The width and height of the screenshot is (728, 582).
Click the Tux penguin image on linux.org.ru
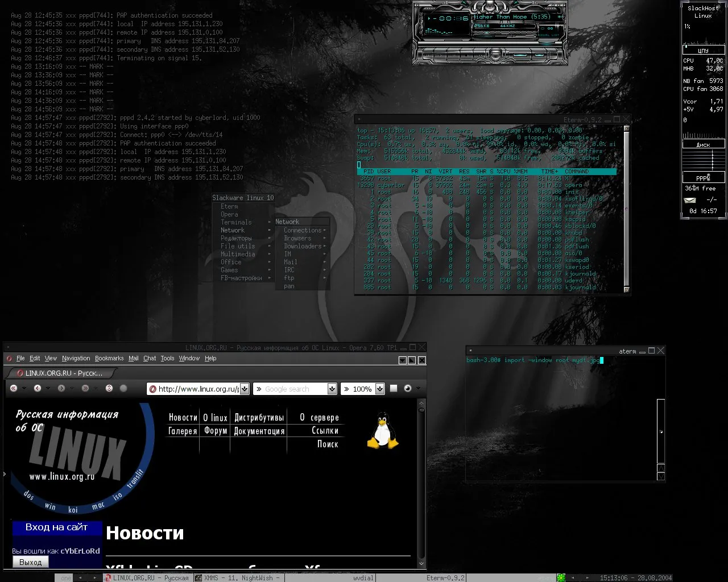tap(383, 430)
